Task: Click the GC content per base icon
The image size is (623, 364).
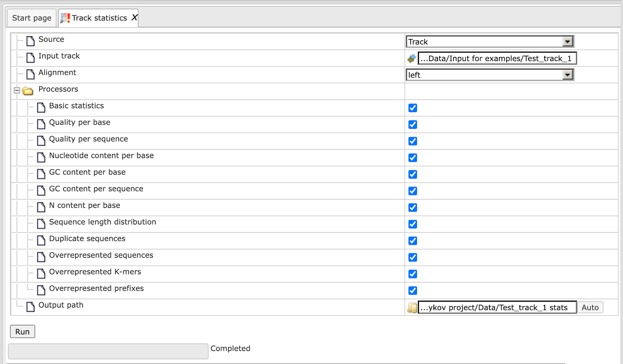Action: tap(41, 174)
